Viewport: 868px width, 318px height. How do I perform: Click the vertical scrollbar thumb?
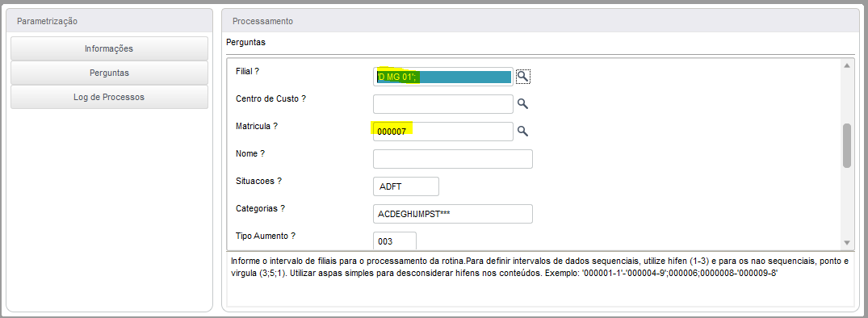(x=846, y=145)
